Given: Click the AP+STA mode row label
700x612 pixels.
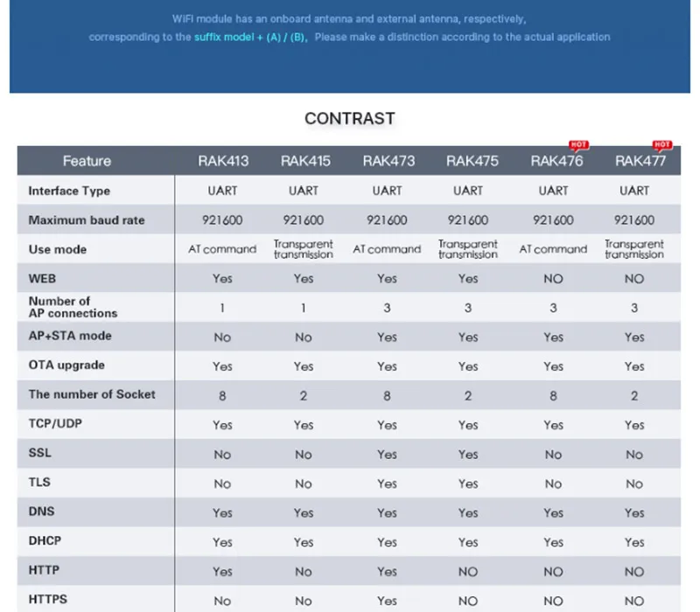Looking at the screenshot, I should [70, 336].
